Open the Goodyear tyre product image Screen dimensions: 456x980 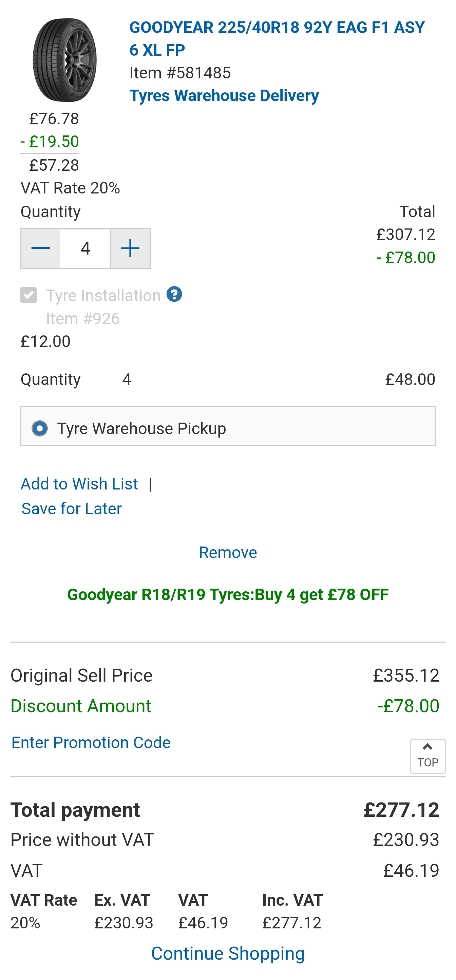coord(65,60)
